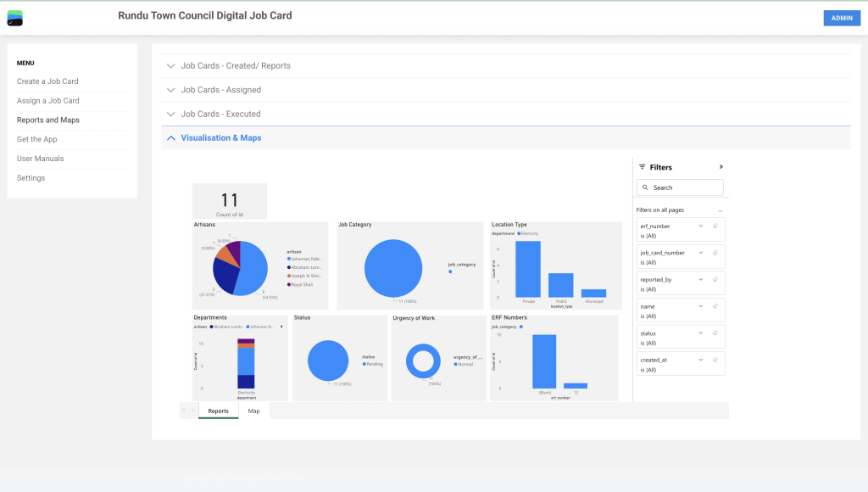Clear the reported_by filter eraser icon
Screen dimensions: 868x492
(715, 280)
